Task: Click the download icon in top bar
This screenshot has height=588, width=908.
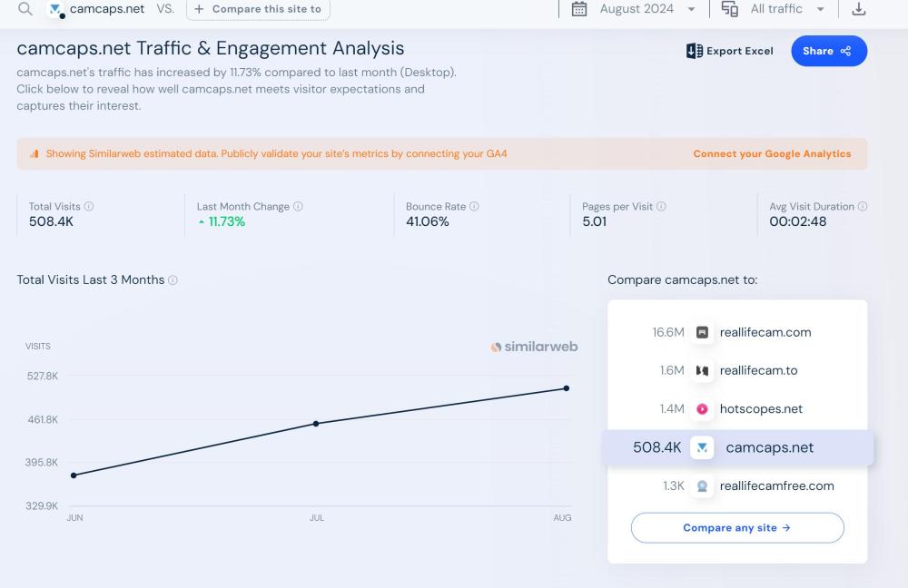Action: tap(858, 9)
